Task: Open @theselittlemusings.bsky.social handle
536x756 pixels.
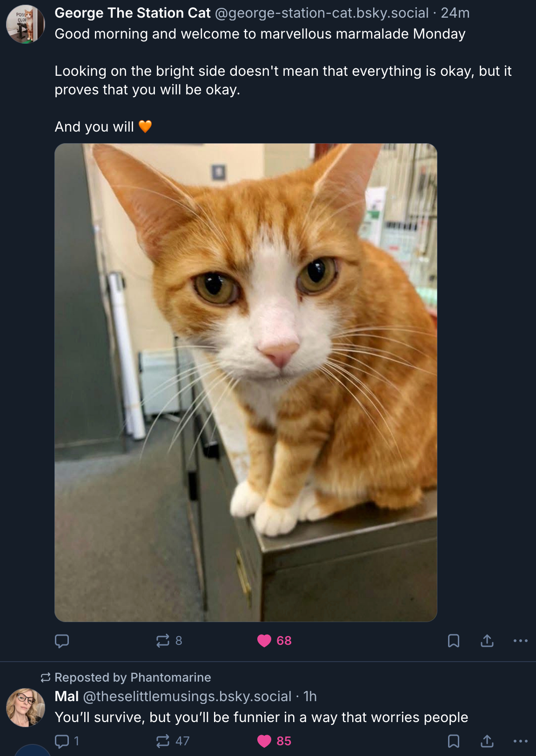Action: click(x=187, y=696)
